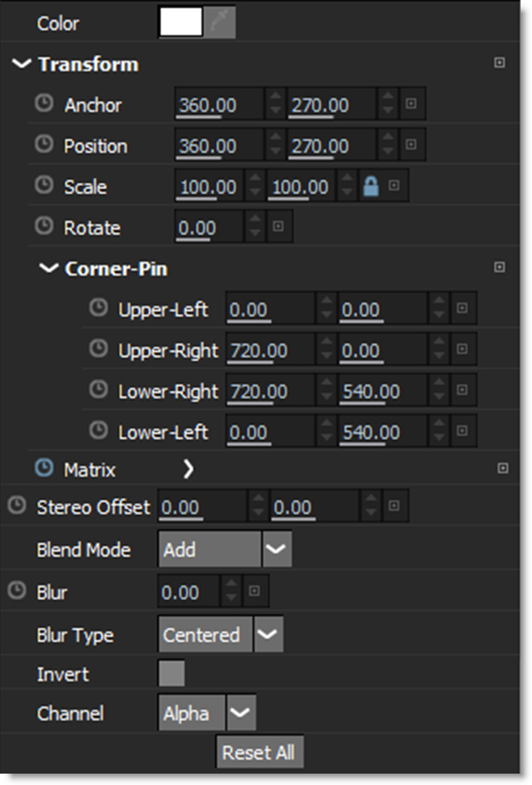
Task: Click the Rotate value field
Action: click(x=209, y=227)
